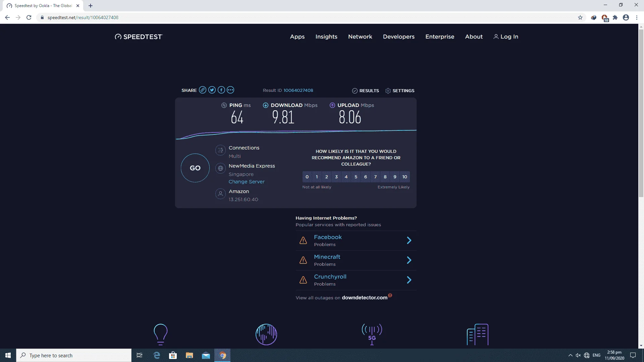Open the Minecraft outage link

tap(327, 257)
